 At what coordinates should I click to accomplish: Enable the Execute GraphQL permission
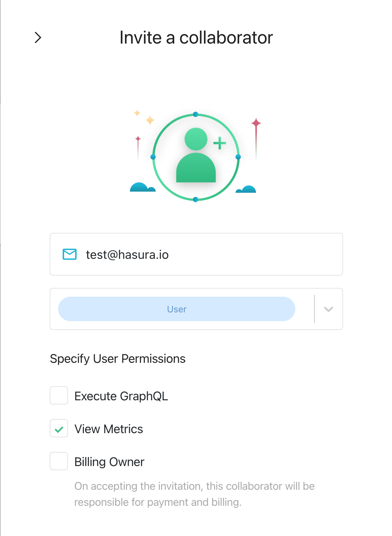click(x=58, y=396)
